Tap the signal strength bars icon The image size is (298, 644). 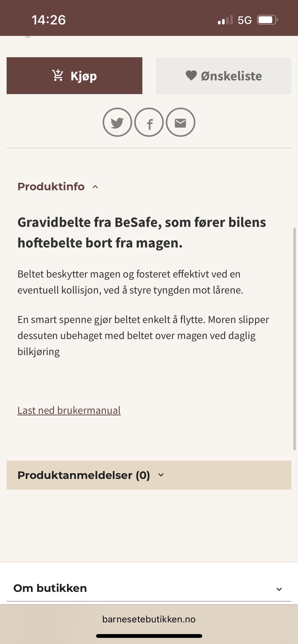tap(225, 20)
